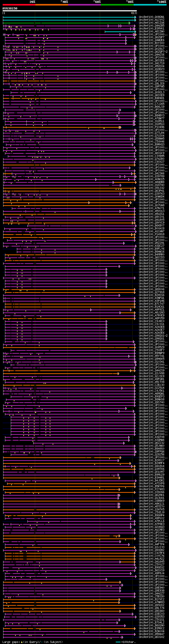Select the UniRef100_C3YRH5 label
Viewport: 169px width, 644px height.
(x=152, y=156)
